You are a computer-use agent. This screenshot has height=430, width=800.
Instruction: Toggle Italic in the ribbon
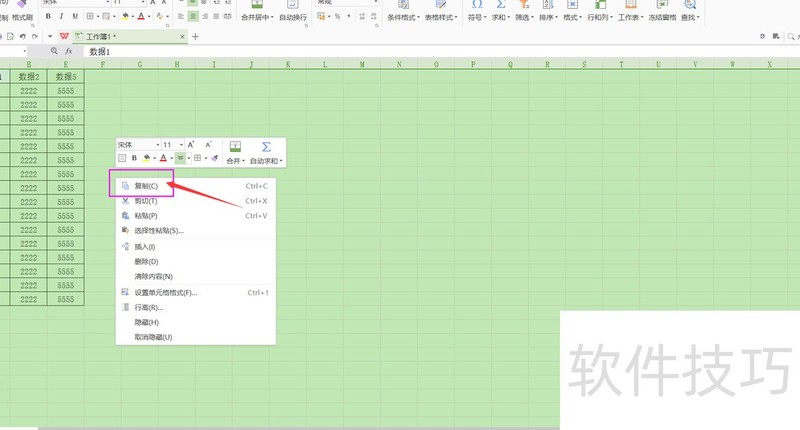tap(61, 16)
